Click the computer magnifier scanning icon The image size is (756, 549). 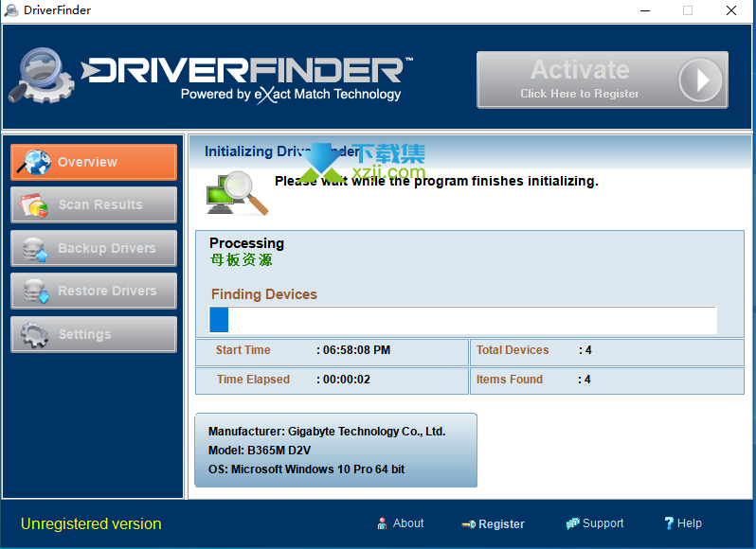point(237,193)
